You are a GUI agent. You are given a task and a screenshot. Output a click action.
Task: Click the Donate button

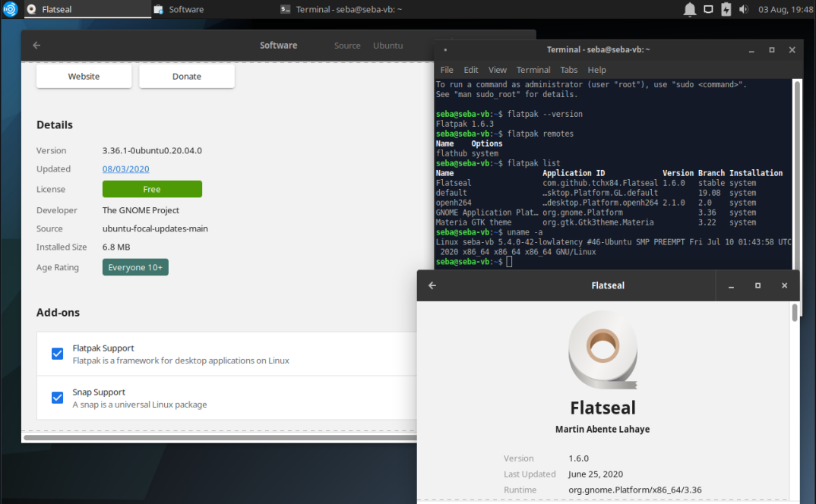pyautogui.click(x=187, y=77)
